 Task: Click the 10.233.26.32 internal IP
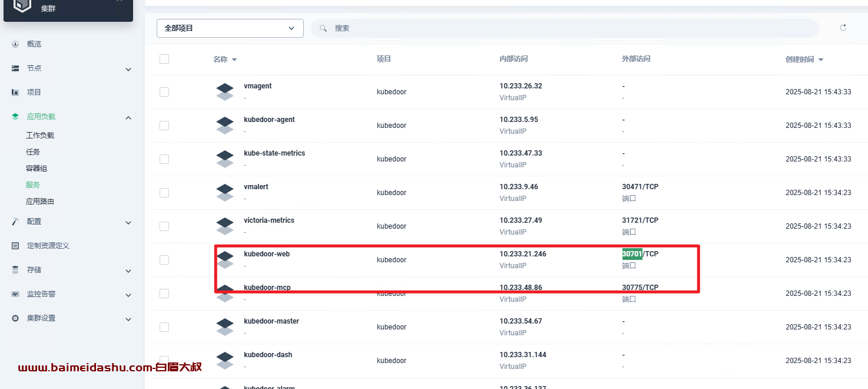(x=521, y=86)
